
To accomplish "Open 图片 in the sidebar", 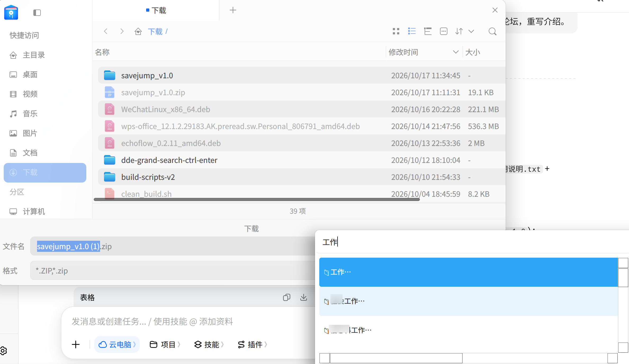I will point(45,133).
